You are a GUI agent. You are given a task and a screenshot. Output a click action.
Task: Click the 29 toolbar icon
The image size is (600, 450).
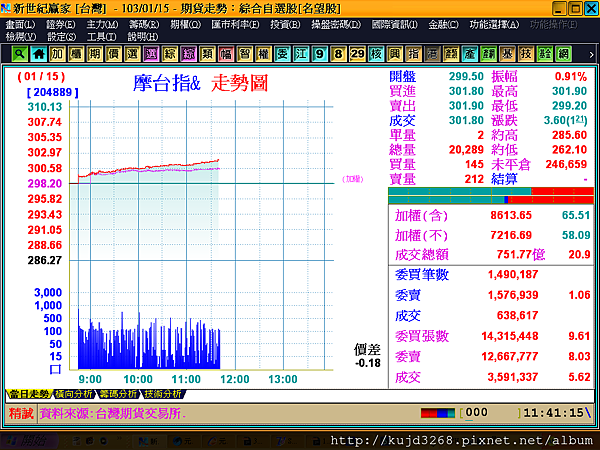(357, 54)
